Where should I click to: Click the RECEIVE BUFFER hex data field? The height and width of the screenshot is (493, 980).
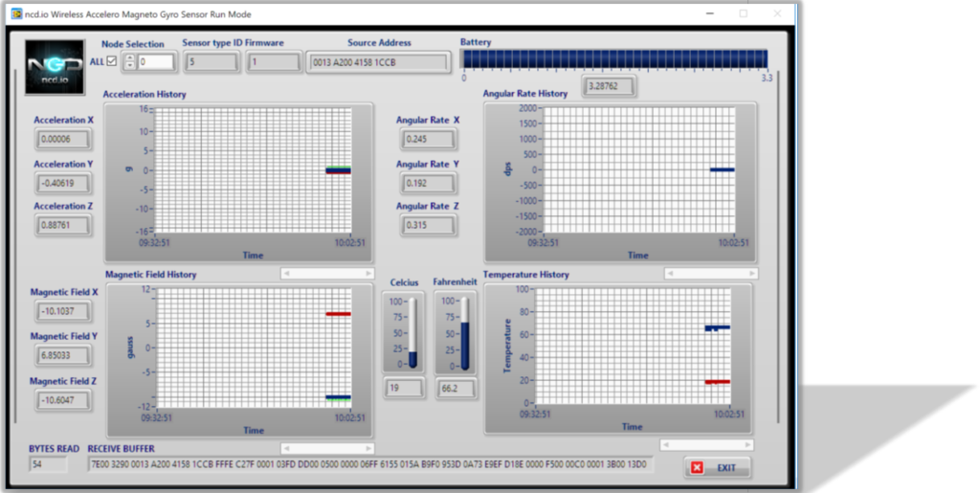point(368,465)
